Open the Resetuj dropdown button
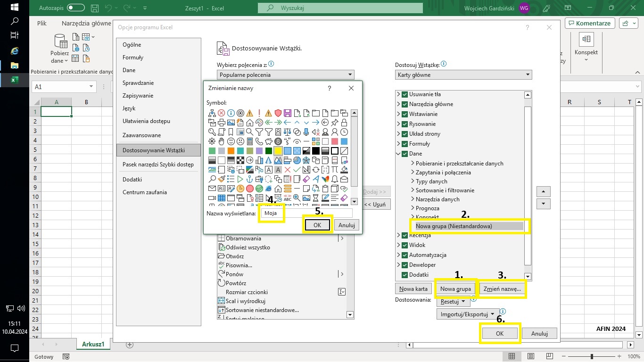 coord(453,301)
